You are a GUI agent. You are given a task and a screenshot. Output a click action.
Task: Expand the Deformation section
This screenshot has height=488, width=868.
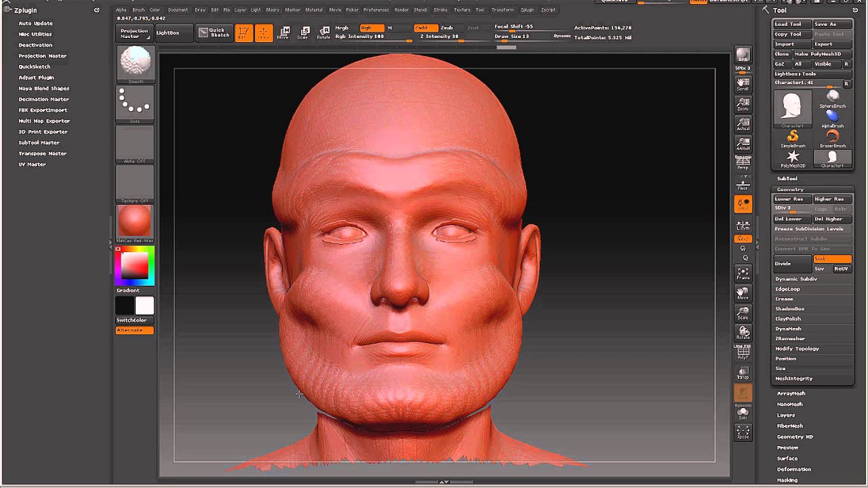(x=794, y=469)
